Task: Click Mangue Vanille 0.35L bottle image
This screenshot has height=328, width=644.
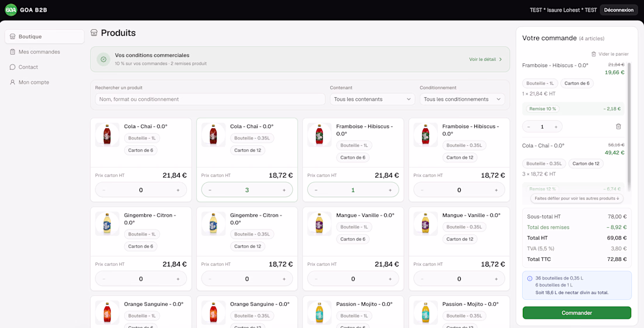Action: (426, 224)
